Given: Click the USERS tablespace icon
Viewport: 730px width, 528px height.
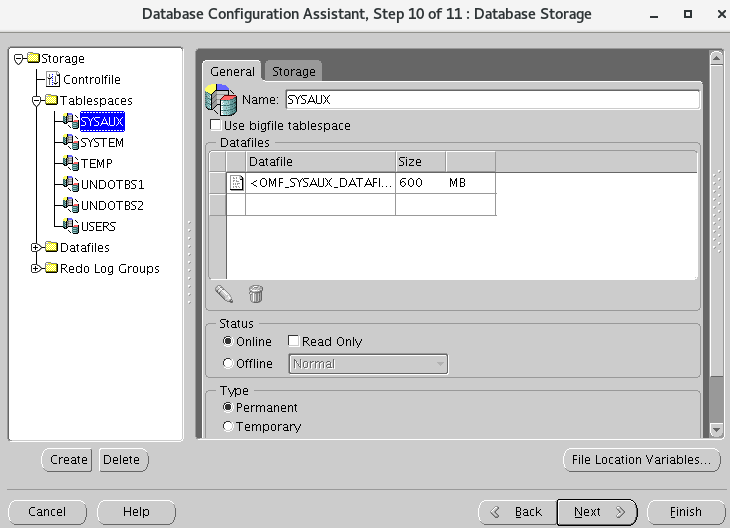Looking at the screenshot, I should click(70, 227).
